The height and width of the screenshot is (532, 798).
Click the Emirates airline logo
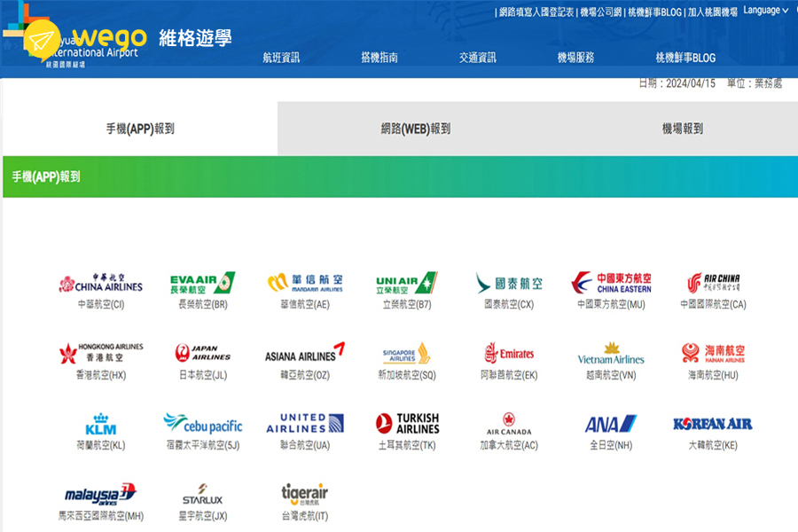coord(509,353)
